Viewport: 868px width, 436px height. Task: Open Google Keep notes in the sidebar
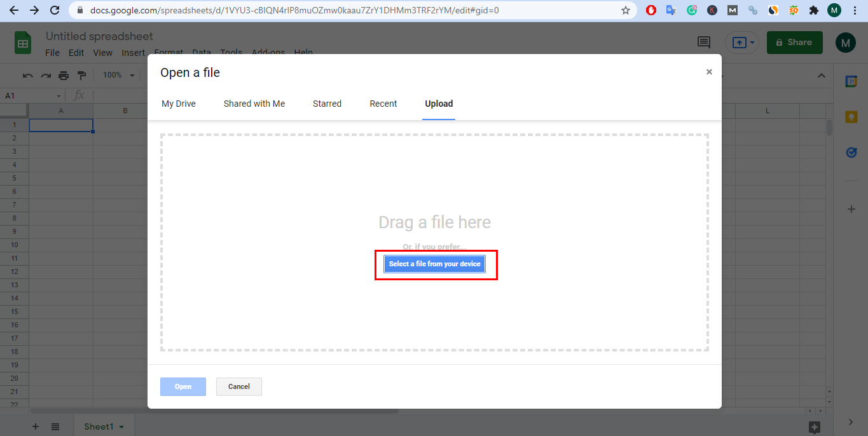[x=851, y=117]
